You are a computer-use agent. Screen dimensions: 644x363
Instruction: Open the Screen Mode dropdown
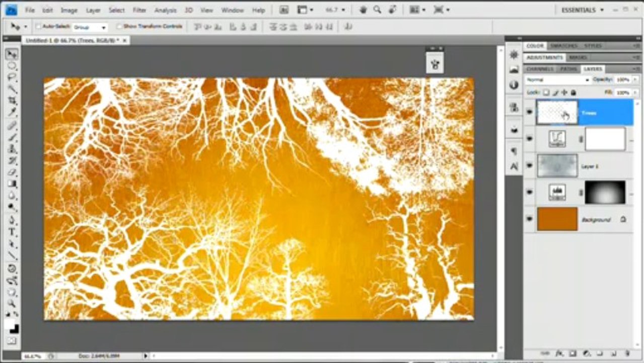(x=442, y=10)
